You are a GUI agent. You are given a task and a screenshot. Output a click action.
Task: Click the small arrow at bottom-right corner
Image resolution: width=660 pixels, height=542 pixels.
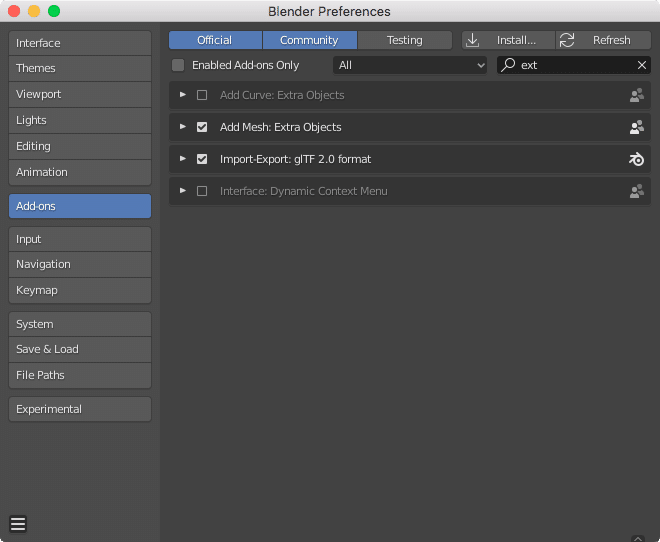638,538
